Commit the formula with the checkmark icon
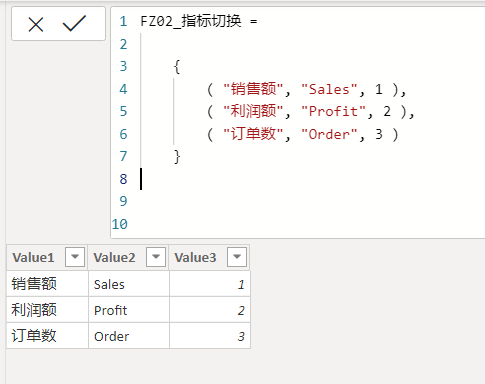485x384 pixels. click(x=74, y=24)
